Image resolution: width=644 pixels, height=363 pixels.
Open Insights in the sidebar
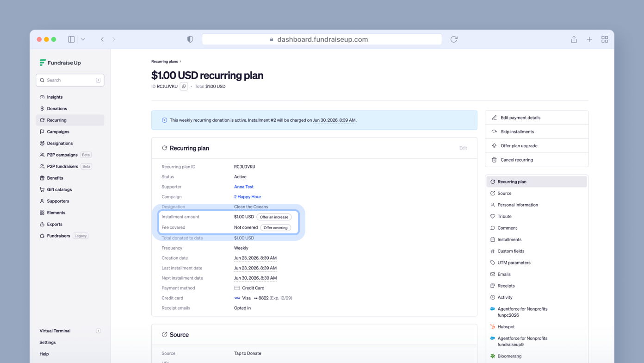(x=70, y=97)
